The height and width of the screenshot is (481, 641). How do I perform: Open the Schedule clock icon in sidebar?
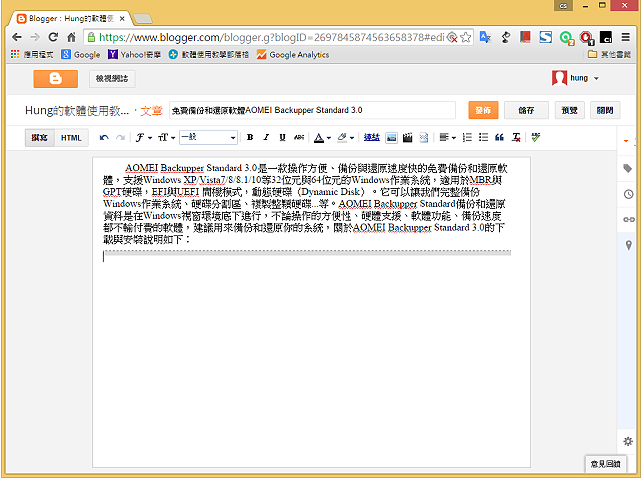pyautogui.click(x=628, y=194)
